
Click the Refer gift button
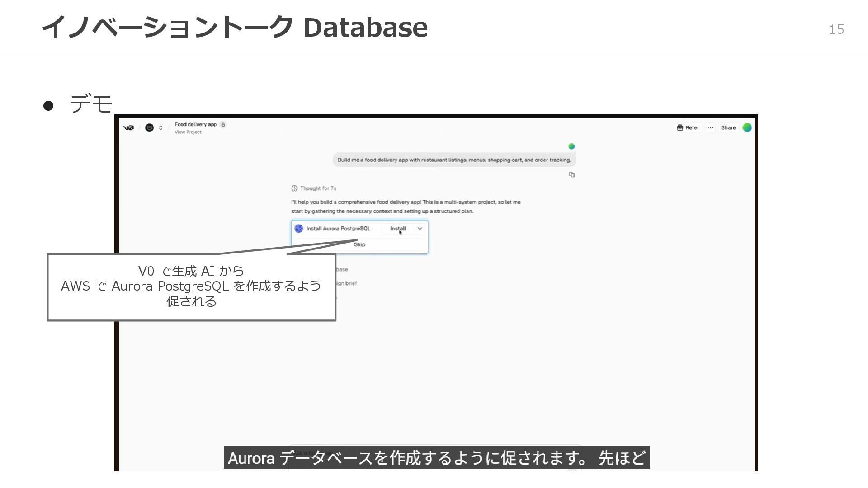click(x=688, y=128)
